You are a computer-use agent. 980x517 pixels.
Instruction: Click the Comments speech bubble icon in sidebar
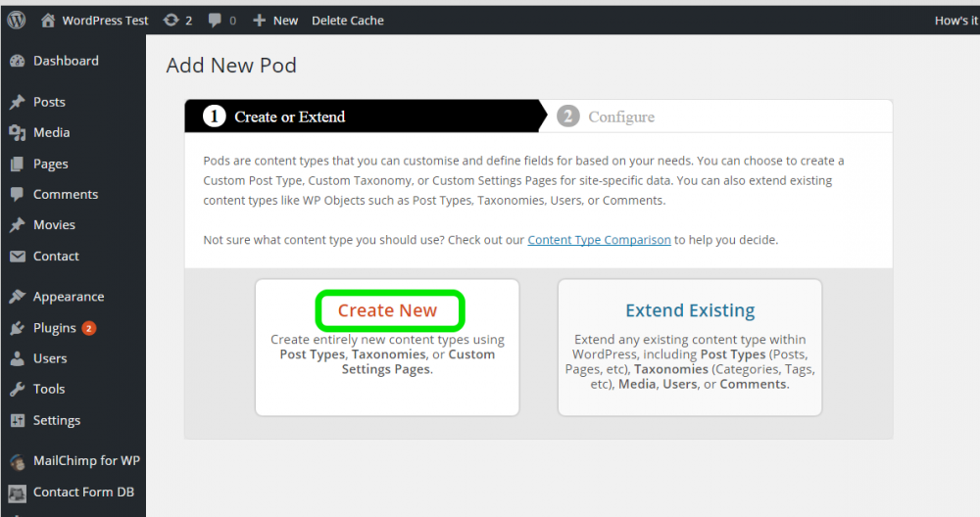pyautogui.click(x=18, y=194)
